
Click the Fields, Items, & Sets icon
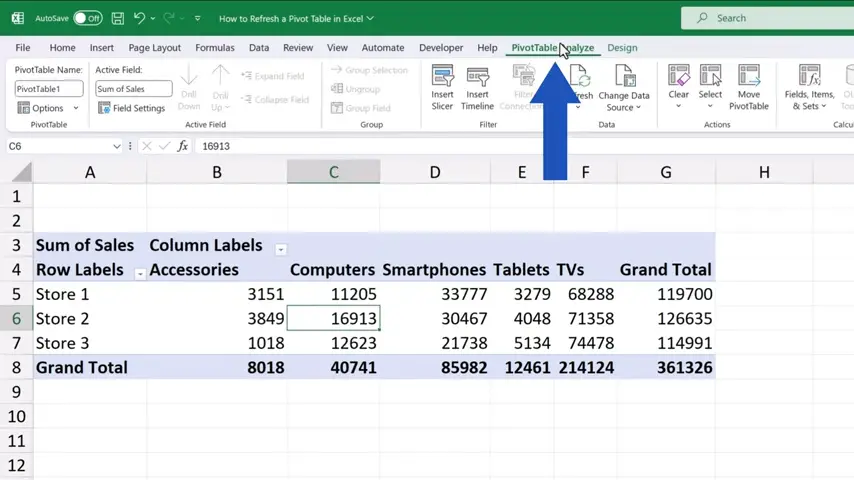tap(809, 78)
